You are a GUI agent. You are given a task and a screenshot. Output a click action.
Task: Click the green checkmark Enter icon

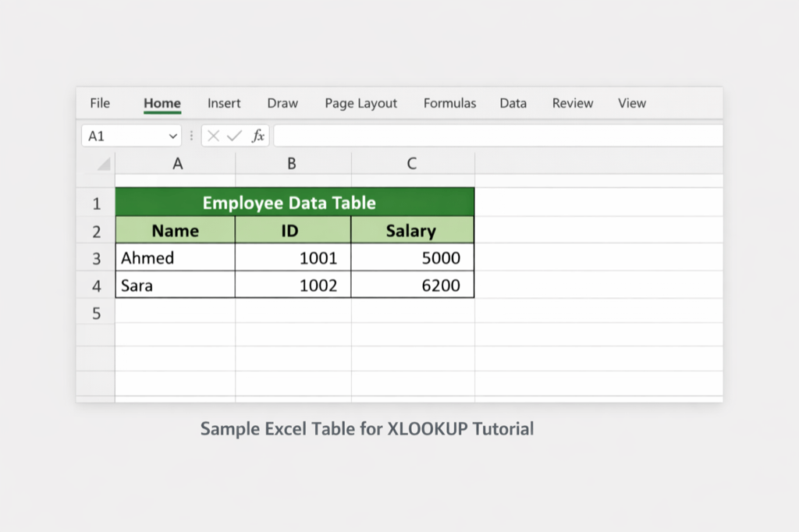coord(234,135)
